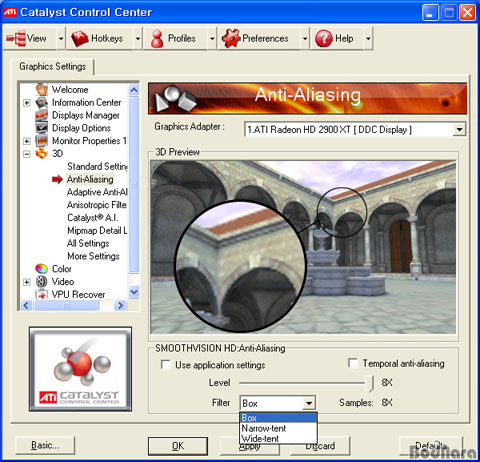This screenshot has height=462, width=480.
Task: Enable Use application settings checkbox
Action: click(166, 364)
